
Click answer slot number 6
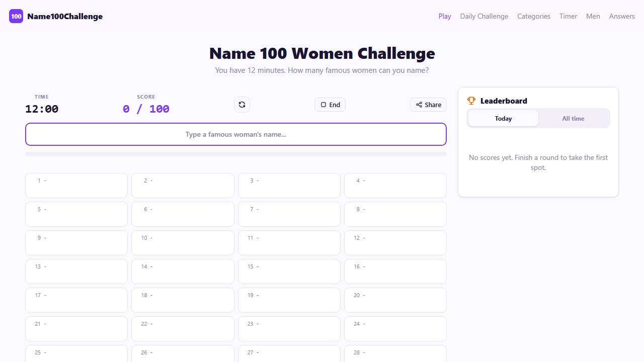point(183,214)
